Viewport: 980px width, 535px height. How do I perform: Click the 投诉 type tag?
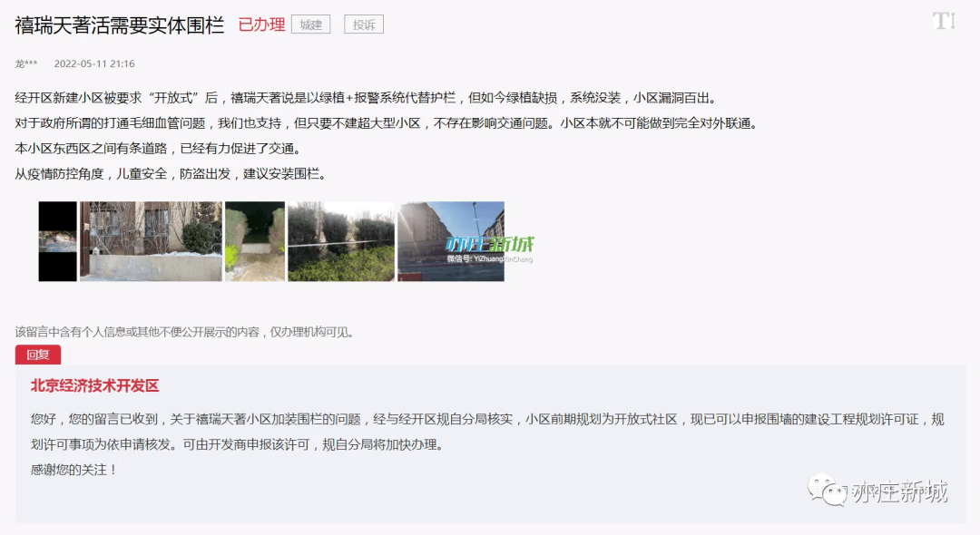point(364,24)
